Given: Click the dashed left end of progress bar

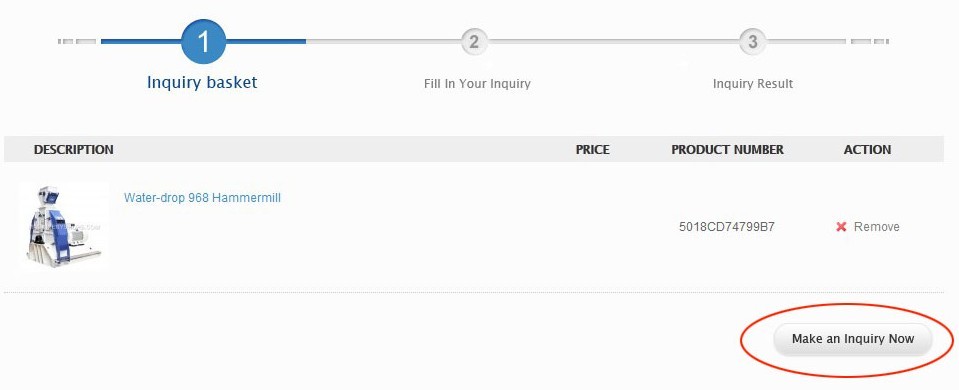Looking at the screenshot, I should (x=77, y=42).
